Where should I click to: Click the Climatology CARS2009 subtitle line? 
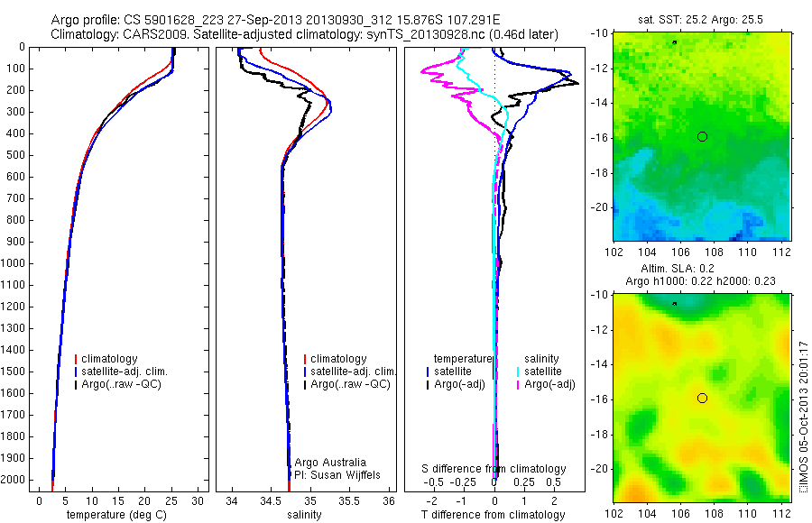(305, 34)
